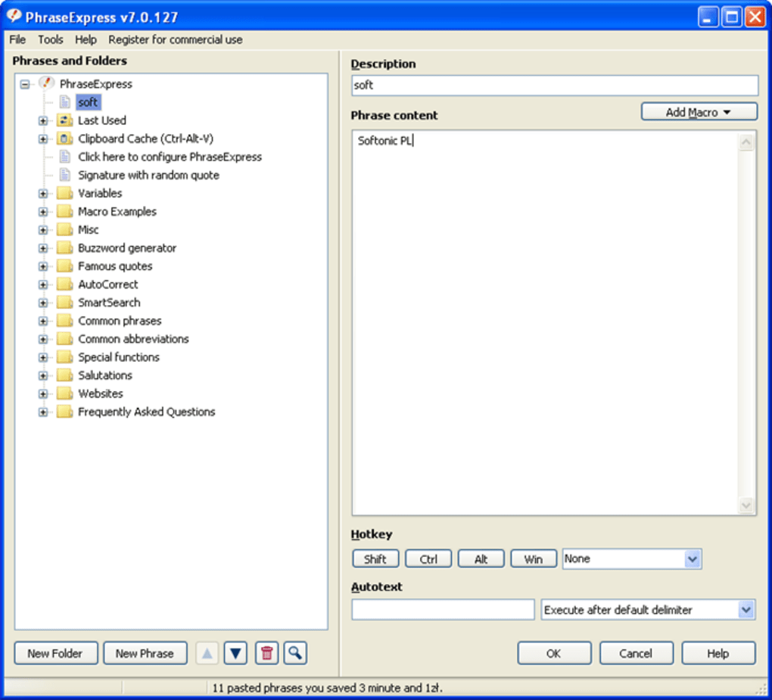Click the Last Used folder icon

[64, 120]
